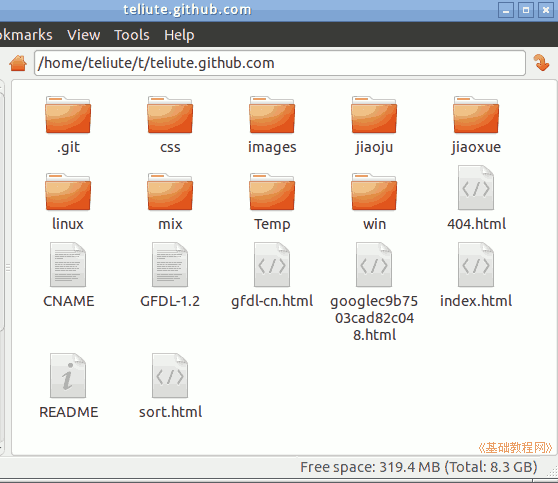Click the jiaoxue folder name label
Viewport: 558px width, 483px height.
point(476,147)
